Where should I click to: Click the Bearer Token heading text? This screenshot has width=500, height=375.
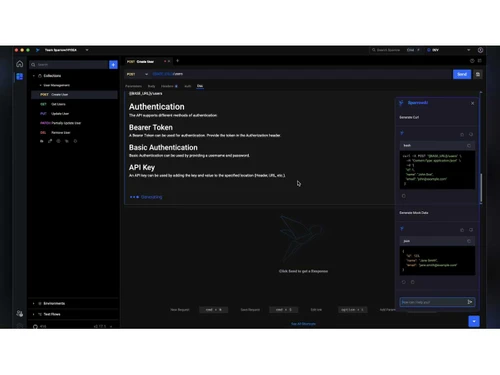pos(151,127)
